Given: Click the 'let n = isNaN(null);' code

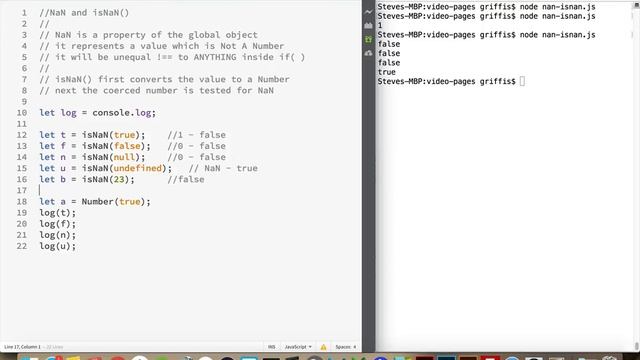Looking at the screenshot, I should 92,157.
